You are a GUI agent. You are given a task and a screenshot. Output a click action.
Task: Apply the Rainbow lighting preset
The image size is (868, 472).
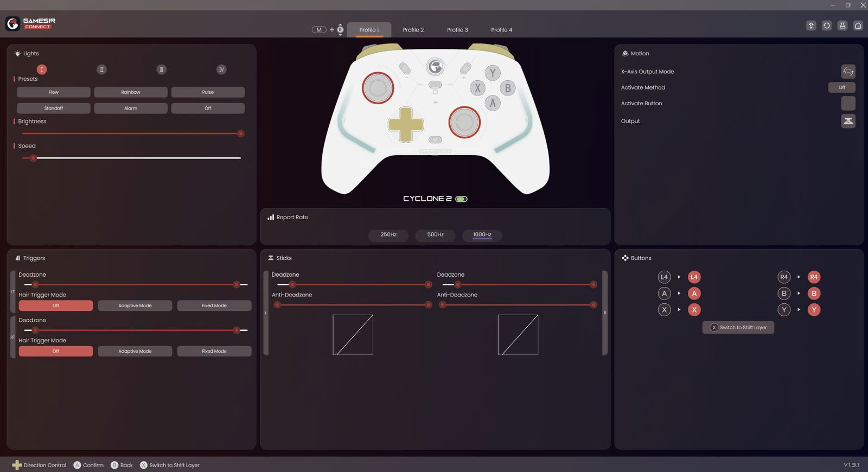coord(131,92)
